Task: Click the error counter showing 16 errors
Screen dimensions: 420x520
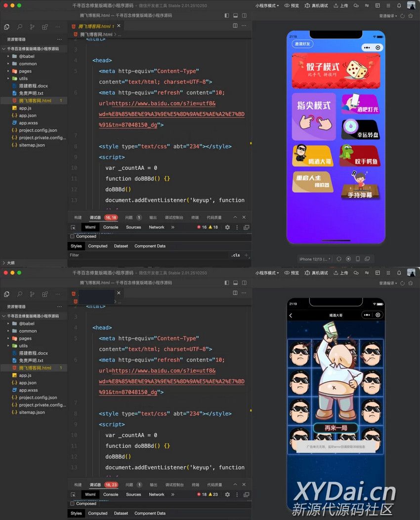Action: pyautogui.click(x=202, y=227)
